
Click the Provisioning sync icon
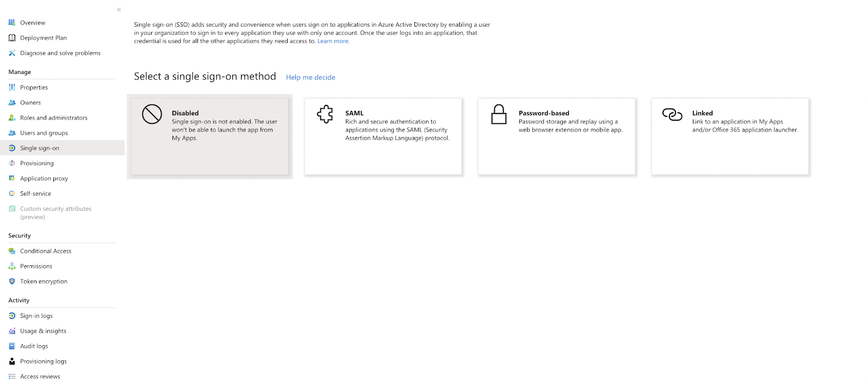[12, 164]
